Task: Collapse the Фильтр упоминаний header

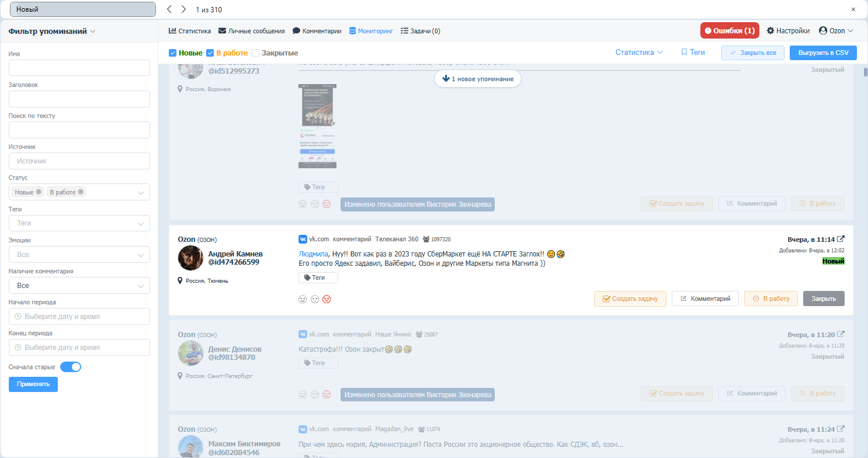Action: pyautogui.click(x=52, y=32)
